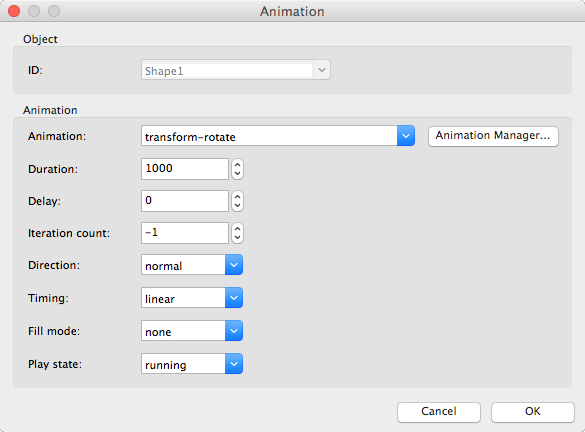Focus the Iteration count input field
This screenshot has height=432, width=585.
(x=185, y=233)
